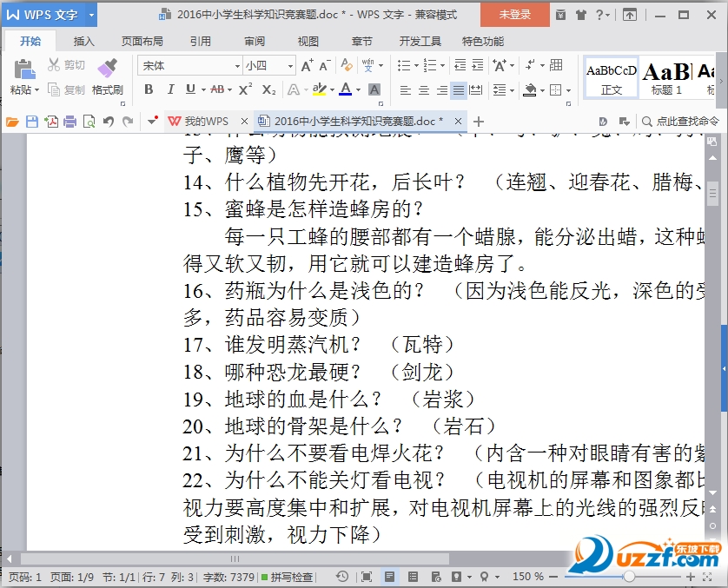Viewport: 728px width, 588px height.
Task: Toggle Italic formatting
Action: (170, 89)
